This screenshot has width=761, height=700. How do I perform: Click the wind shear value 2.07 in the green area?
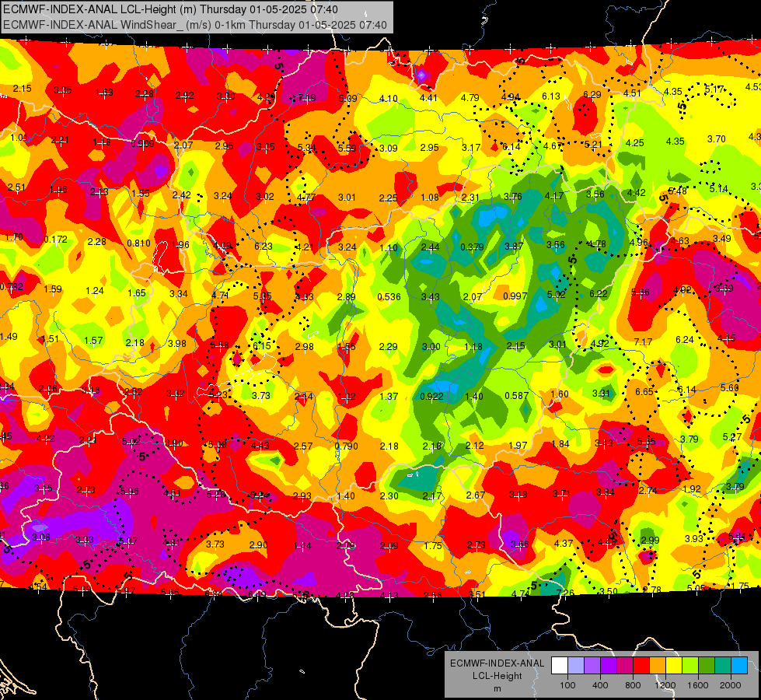pyautogui.click(x=473, y=296)
